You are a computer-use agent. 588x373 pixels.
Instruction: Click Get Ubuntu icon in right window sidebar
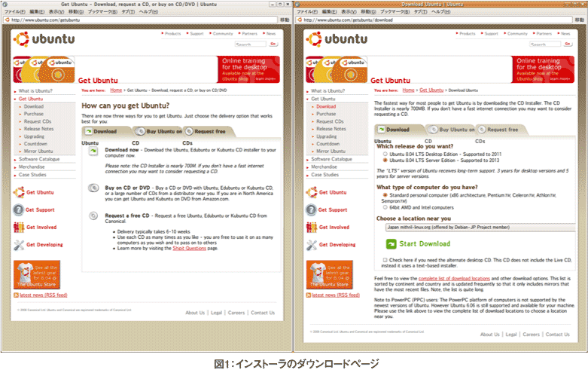[311, 192]
